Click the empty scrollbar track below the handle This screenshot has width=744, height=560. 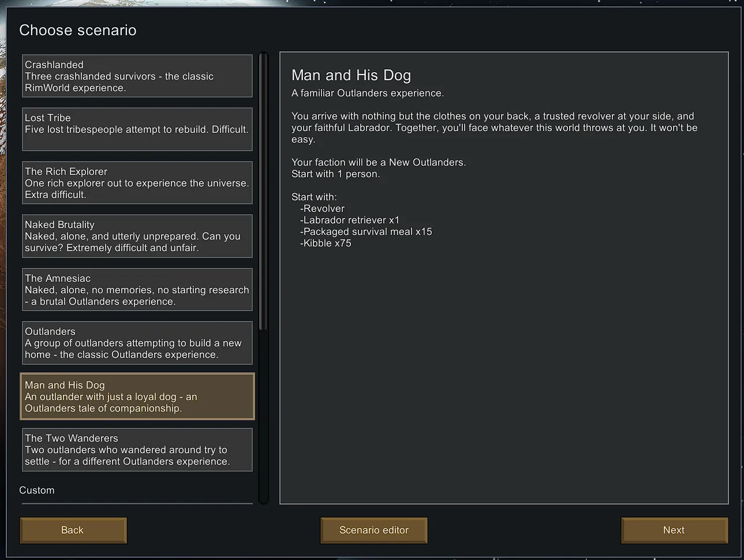[x=263, y=416]
